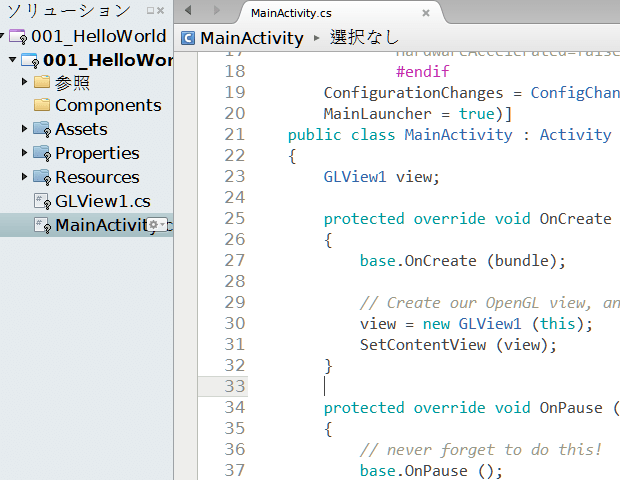This screenshot has height=480, width=620.
Task: Close the MainActivity.cs tab
Action: point(426,13)
